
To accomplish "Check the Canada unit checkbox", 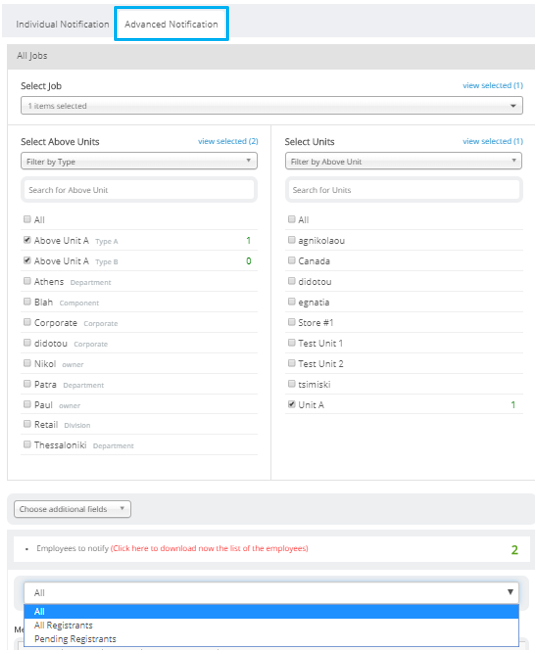I will [292, 260].
